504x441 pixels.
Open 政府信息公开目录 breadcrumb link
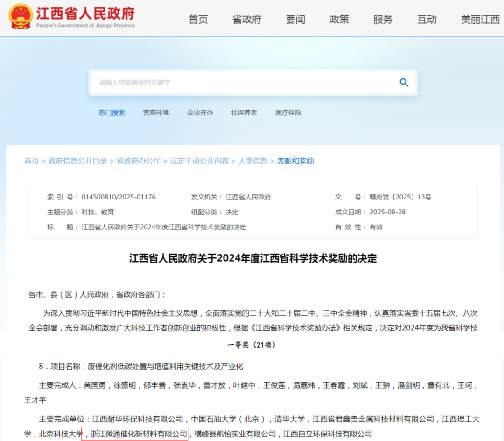pos(78,161)
